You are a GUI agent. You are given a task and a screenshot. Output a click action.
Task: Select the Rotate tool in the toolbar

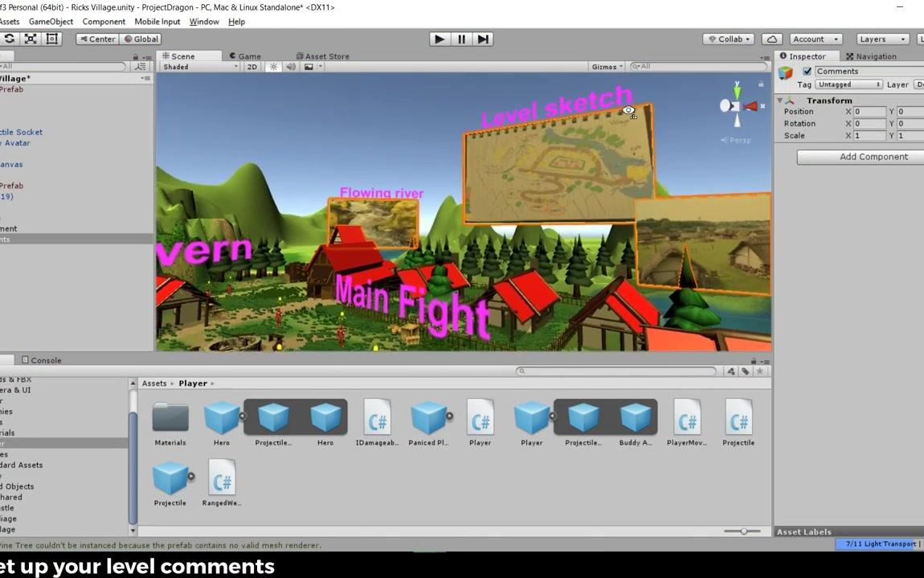[x=10, y=39]
